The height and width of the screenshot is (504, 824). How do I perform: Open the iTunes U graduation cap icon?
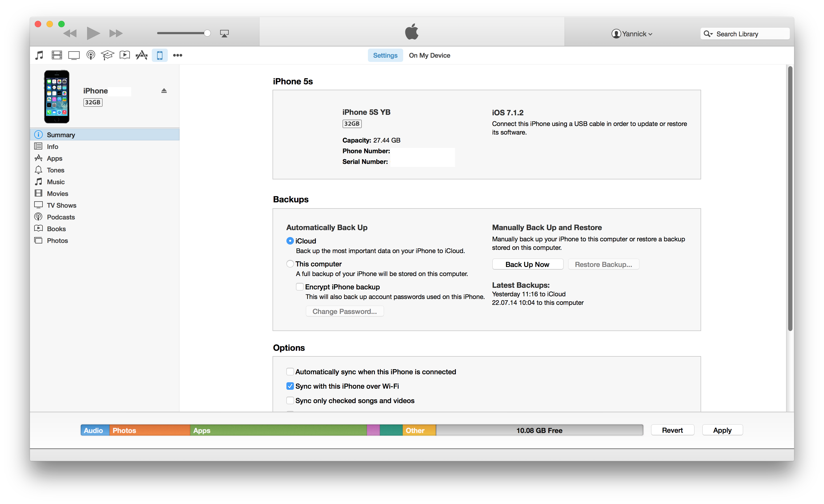click(x=107, y=55)
